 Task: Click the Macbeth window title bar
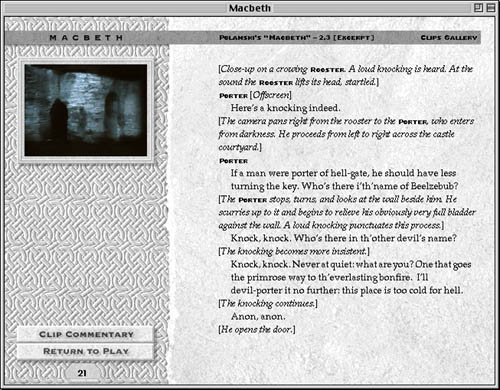[x=250, y=8]
